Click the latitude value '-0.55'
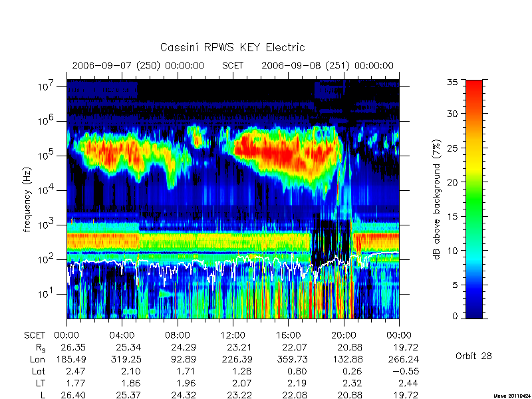 (x=405, y=371)
